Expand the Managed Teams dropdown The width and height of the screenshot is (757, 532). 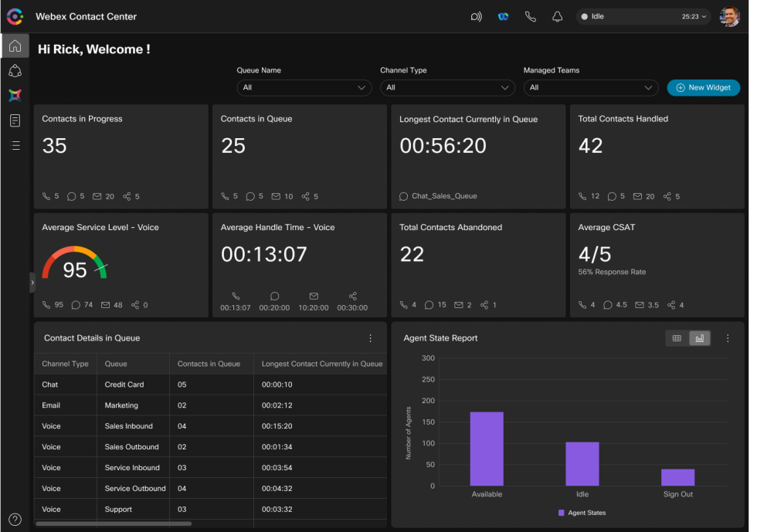(x=591, y=88)
